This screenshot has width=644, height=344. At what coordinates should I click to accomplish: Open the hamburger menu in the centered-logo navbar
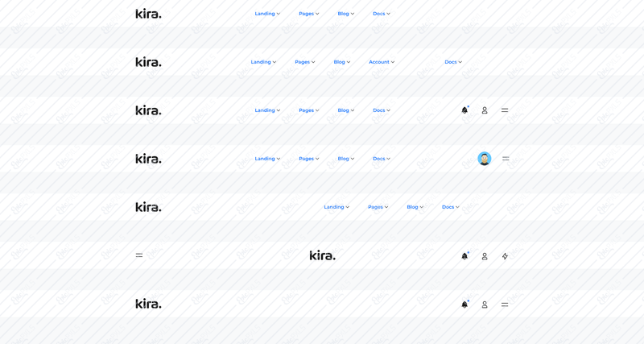tap(139, 255)
